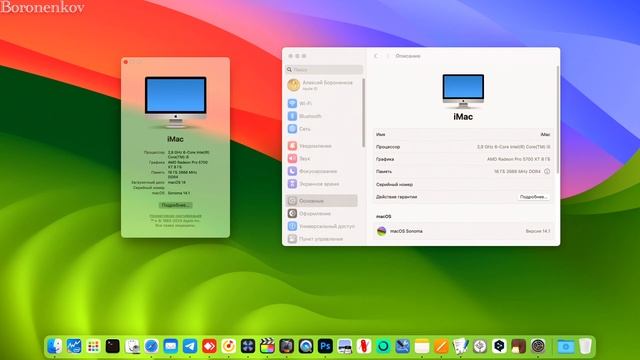Open the regulatory certification link in About window

click(175, 216)
